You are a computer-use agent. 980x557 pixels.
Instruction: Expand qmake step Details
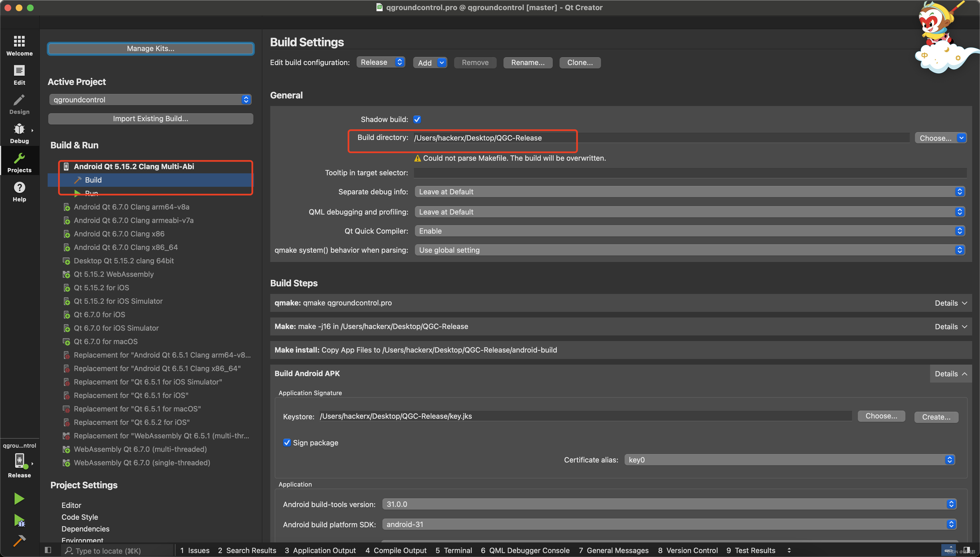tap(951, 303)
